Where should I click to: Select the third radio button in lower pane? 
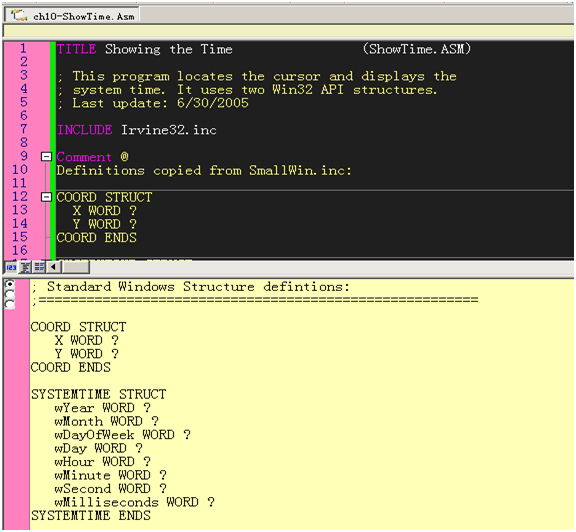(10, 304)
